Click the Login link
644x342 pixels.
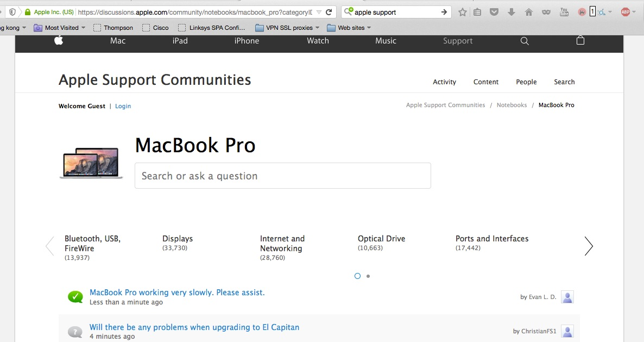tap(123, 106)
